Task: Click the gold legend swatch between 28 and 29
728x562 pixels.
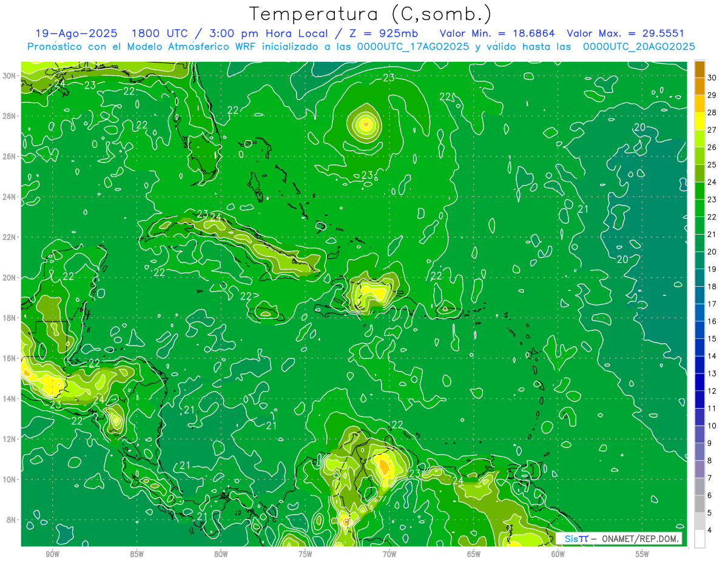Action: tap(700, 104)
